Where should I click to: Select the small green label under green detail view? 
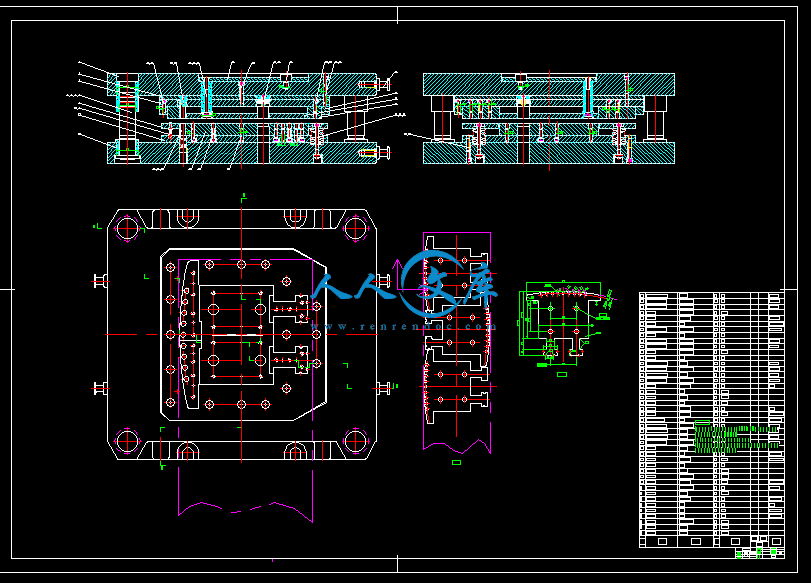click(x=562, y=374)
